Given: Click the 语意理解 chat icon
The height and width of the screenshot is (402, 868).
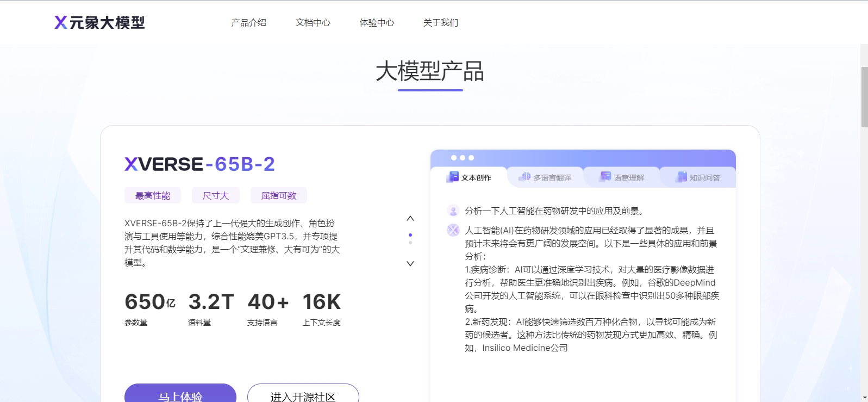Looking at the screenshot, I should [605, 177].
